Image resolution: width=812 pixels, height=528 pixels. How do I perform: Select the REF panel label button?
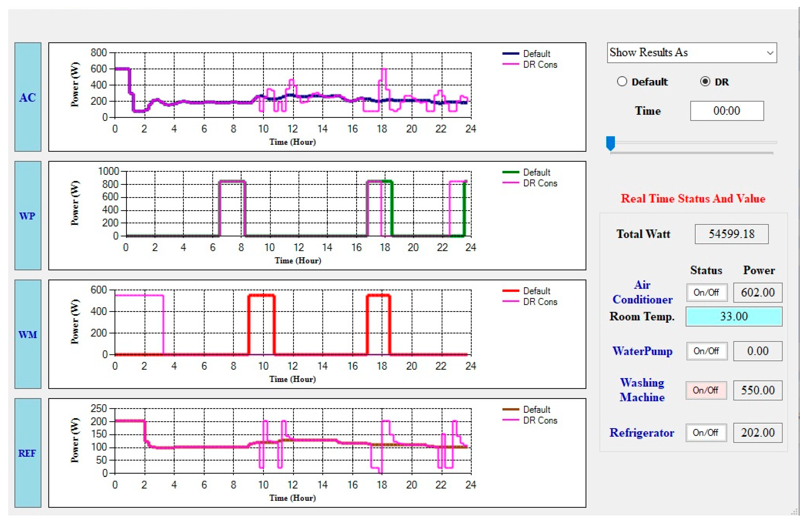pyautogui.click(x=28, y=453)
